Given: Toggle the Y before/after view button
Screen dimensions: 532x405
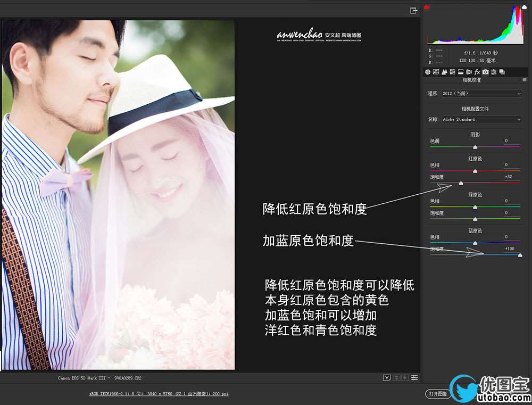Looking at the screenshot, I should click(387, 378).
